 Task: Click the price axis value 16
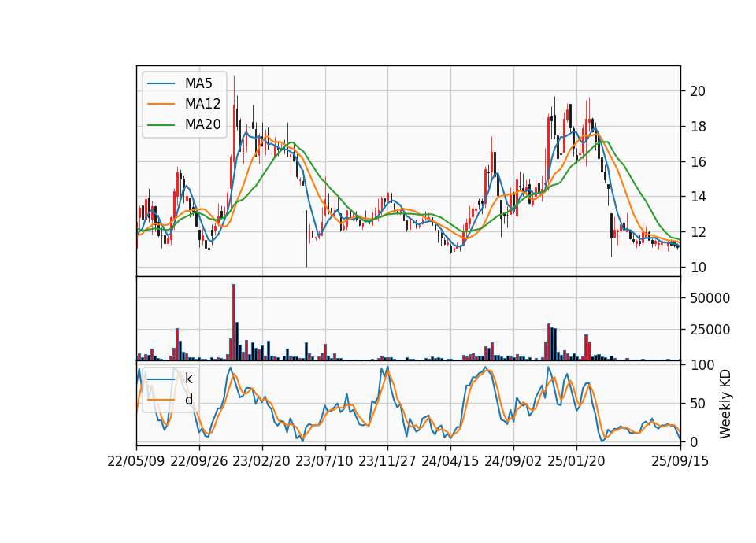click(x=697, y=162)
